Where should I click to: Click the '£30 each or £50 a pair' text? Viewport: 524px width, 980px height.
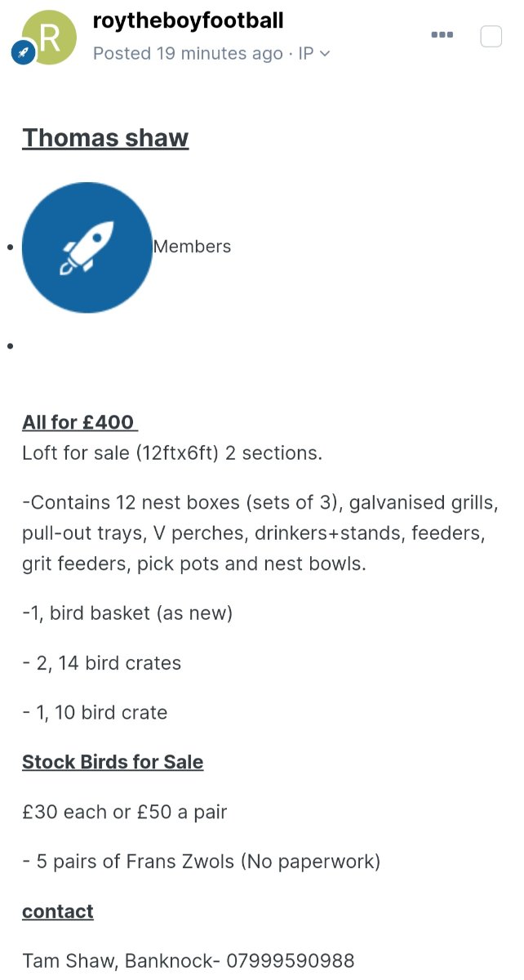(125, 812)
